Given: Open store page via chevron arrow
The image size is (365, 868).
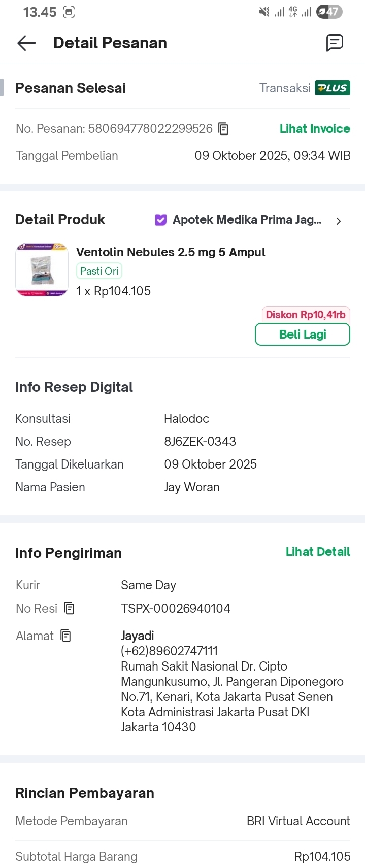Looking at the screenshot, I should tap(339, 221).
